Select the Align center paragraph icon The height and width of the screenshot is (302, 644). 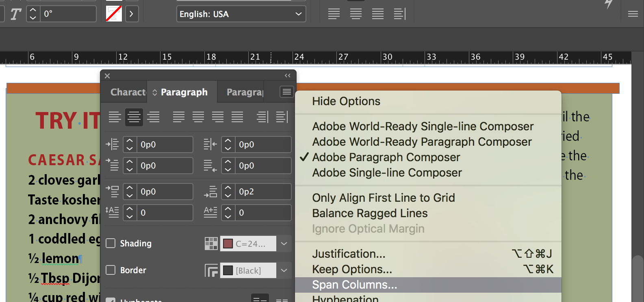tap(134, 117)
